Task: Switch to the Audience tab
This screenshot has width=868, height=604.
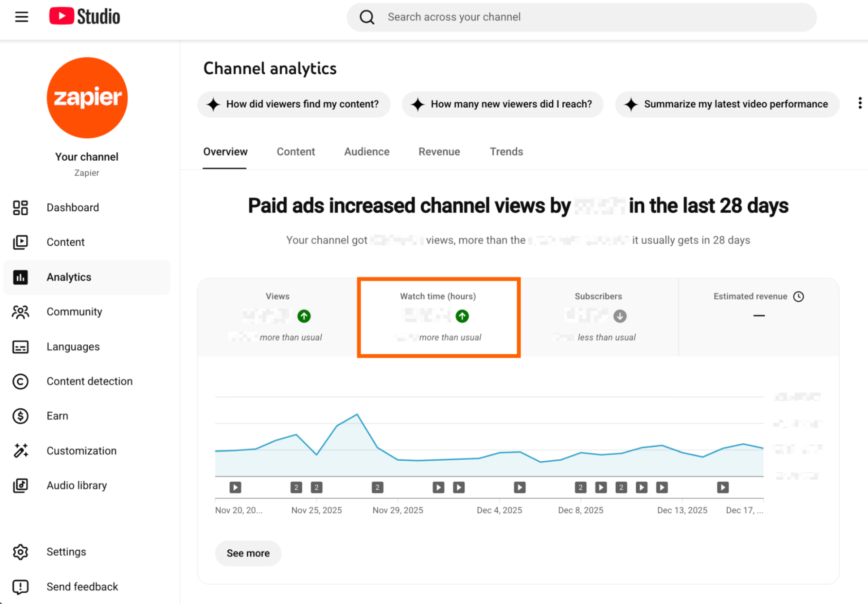Action: coord(366,152)
